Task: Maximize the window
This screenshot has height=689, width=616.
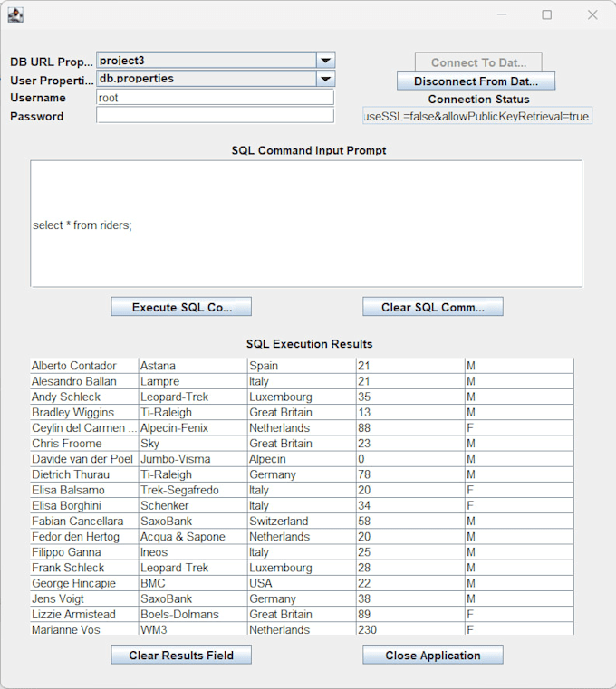Action: click(546, 15)
